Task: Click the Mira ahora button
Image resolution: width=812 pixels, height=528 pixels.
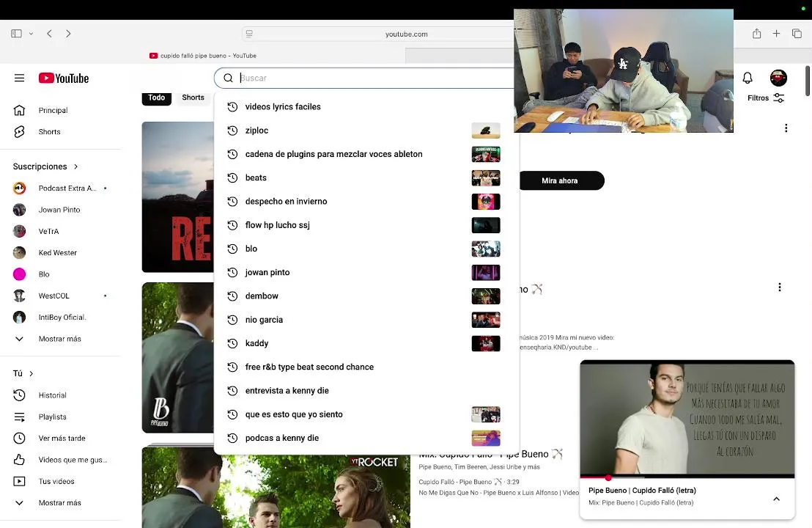Action: 561,181
